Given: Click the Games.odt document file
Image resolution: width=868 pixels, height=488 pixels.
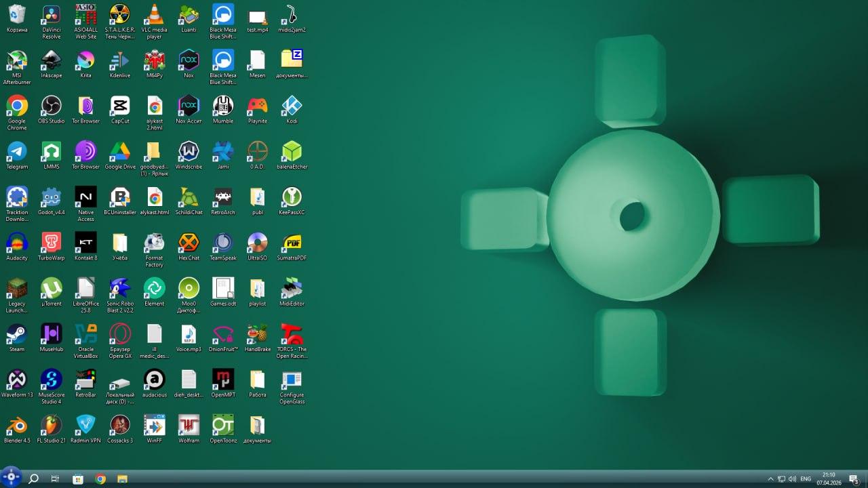Looking at the screenshot, I should pos(222,291).
